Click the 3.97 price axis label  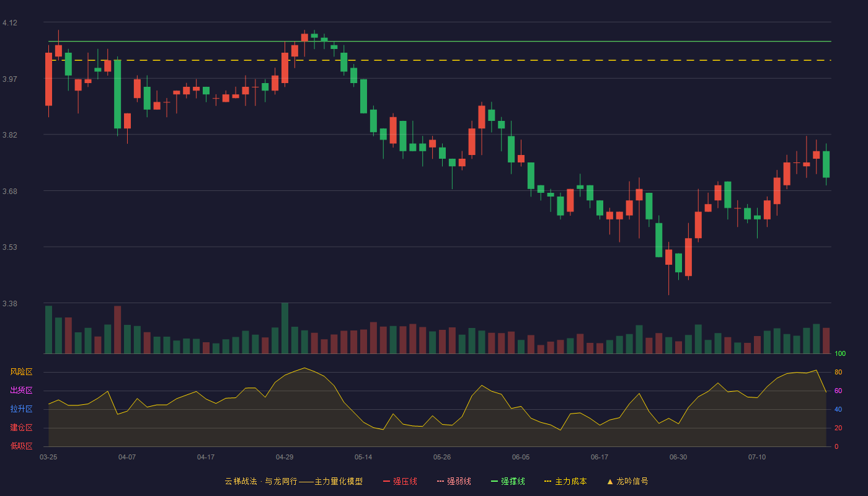(x=10, y=79)
